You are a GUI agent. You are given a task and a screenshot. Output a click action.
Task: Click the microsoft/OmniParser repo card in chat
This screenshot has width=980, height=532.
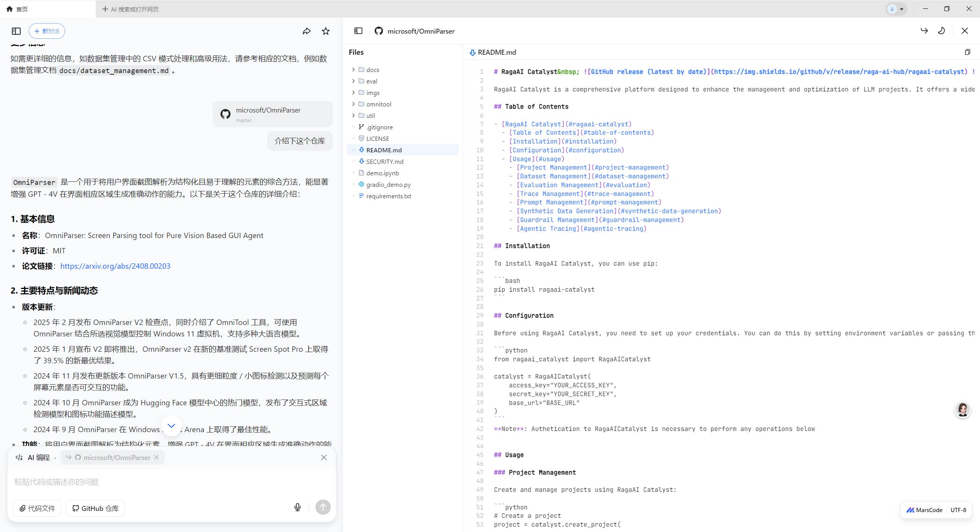[273, 114]
